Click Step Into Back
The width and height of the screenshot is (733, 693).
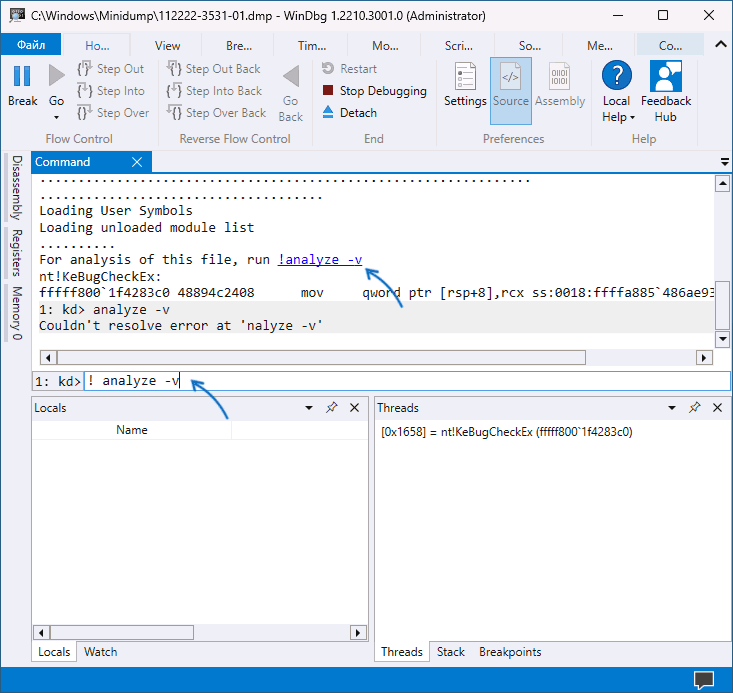click(214, 91)
